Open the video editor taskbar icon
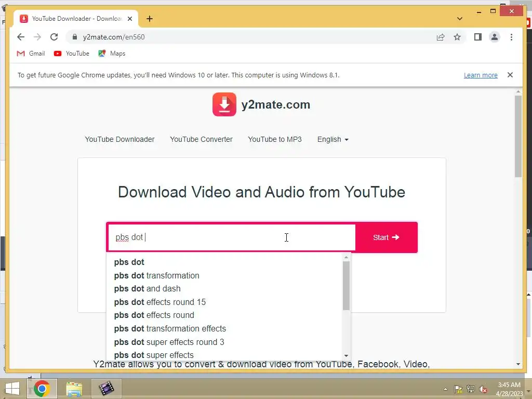532x399 pixels. click(x=106, y=389)
